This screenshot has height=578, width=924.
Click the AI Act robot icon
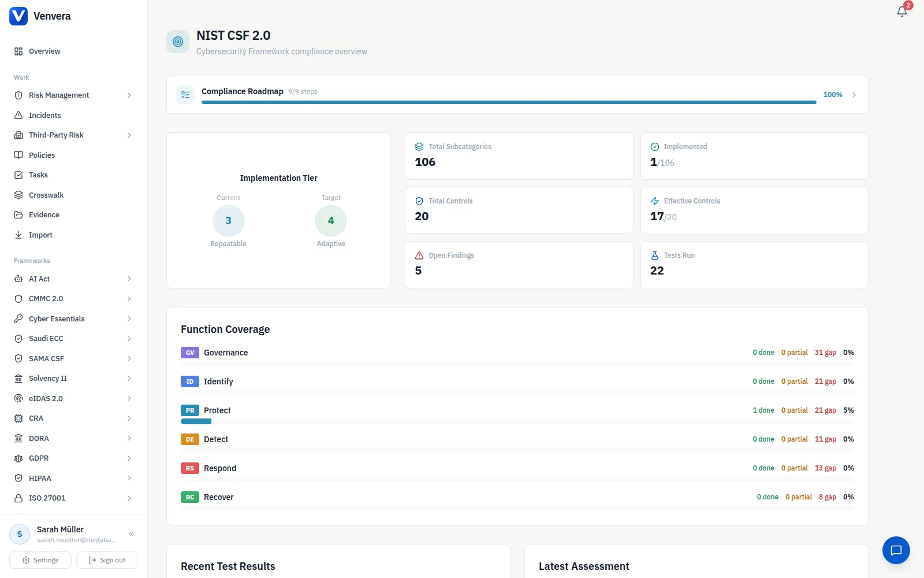(x=18, y=279)
